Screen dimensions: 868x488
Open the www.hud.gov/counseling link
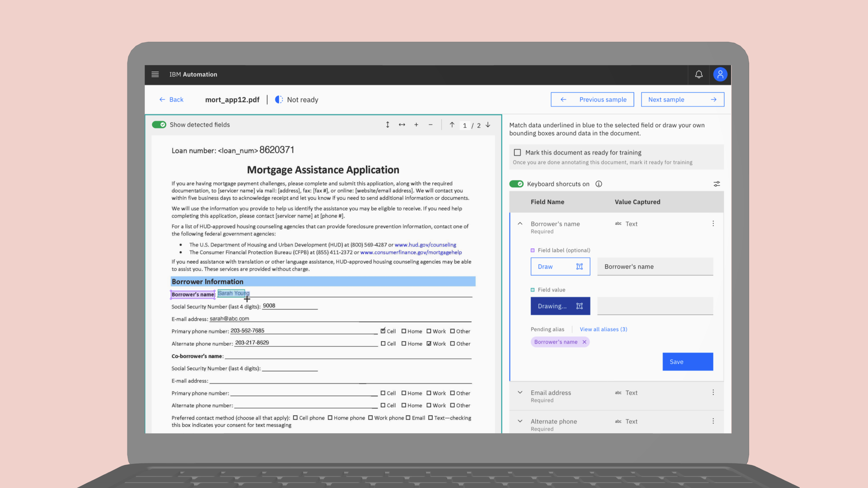425,245
